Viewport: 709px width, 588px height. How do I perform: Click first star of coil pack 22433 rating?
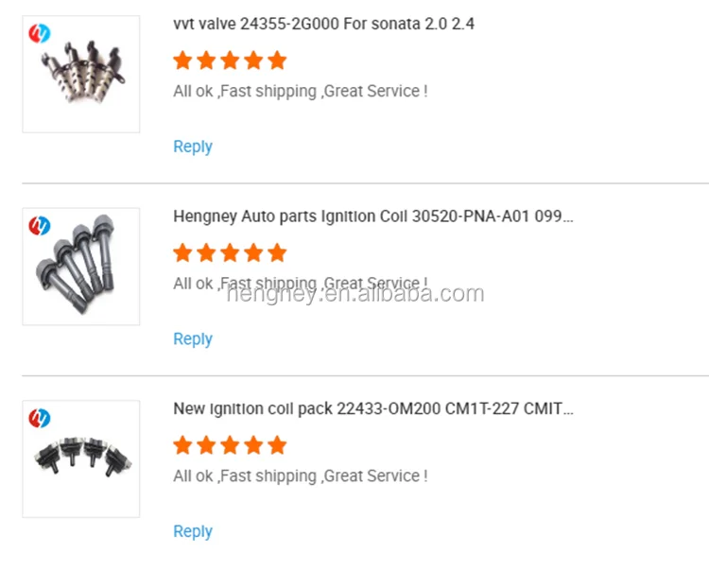(x=182, y=445)
